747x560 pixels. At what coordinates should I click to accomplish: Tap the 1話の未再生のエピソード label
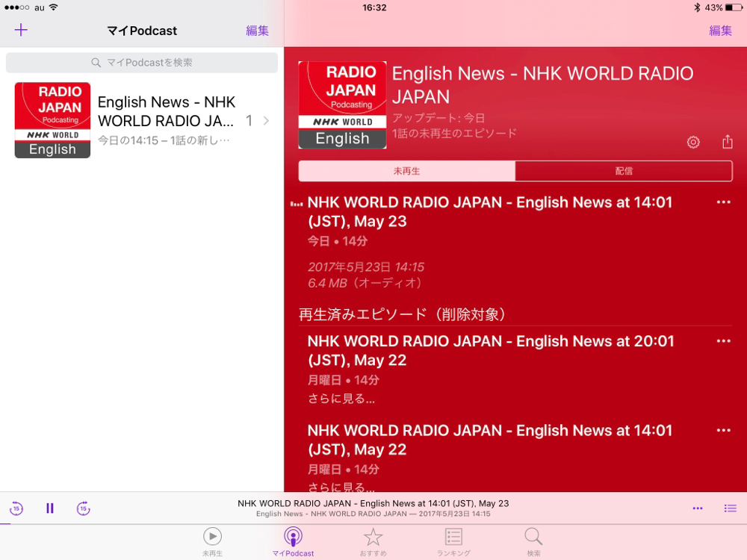(454, 134)
